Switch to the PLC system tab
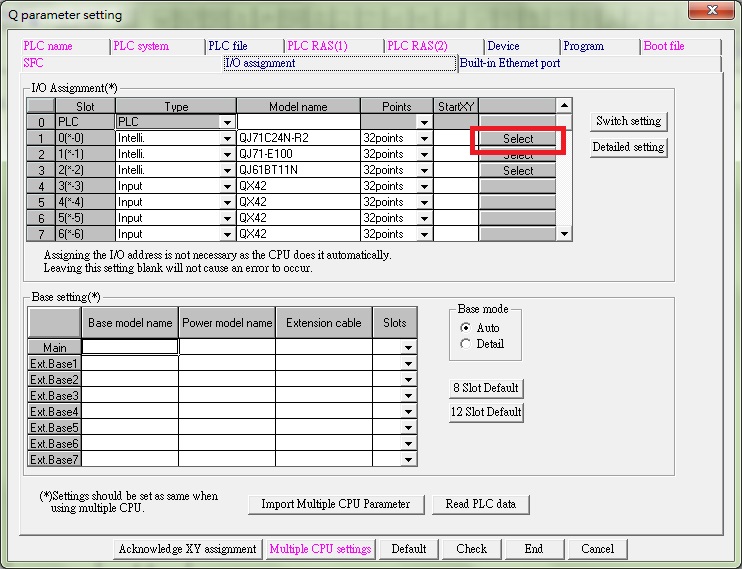The width and height of the screenshot is (742, 569). (x=141, y=46)
